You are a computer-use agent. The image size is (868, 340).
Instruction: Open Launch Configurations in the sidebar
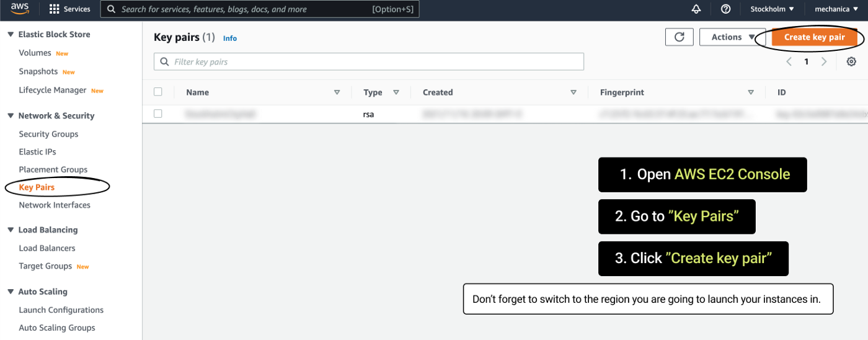[x=61, y=310]
